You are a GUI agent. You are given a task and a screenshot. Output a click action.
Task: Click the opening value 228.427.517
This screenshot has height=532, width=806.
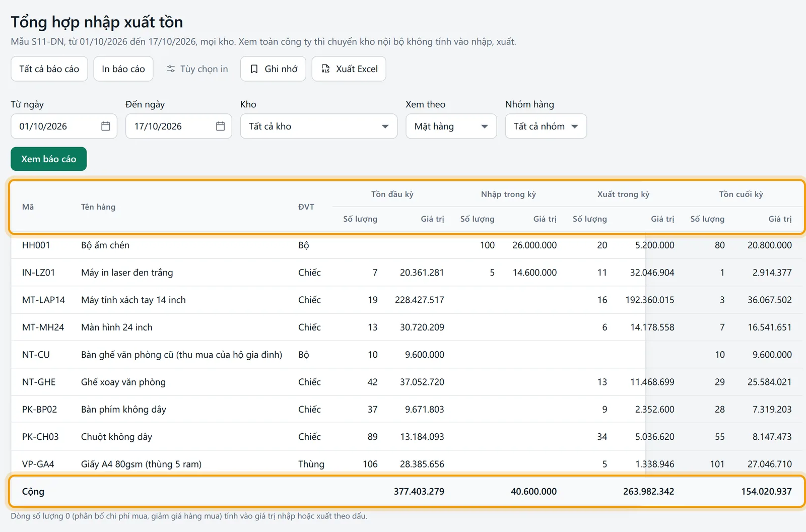pos(420,300)
